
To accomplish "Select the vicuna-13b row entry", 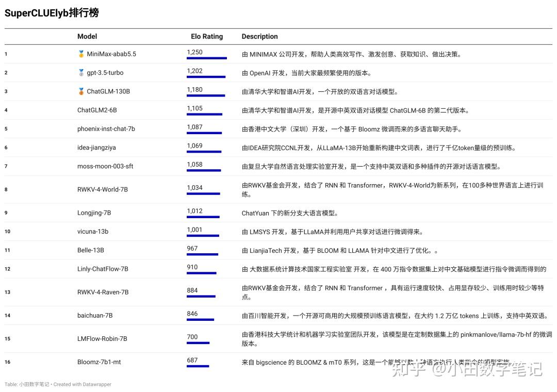I will point(94,231).
